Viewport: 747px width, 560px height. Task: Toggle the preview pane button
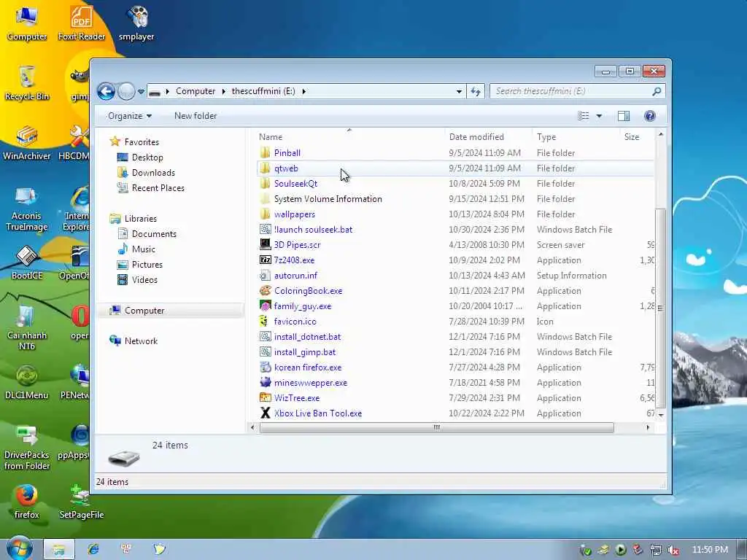pos(624,116)
